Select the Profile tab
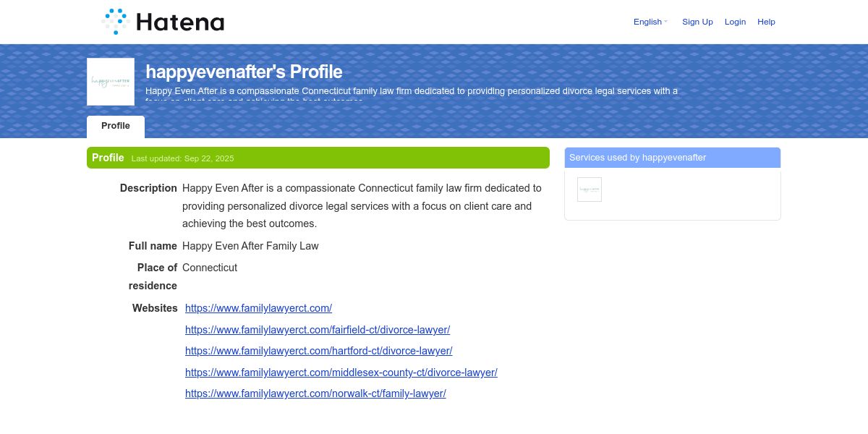This screenshot has height=434, width=868. 116,126
